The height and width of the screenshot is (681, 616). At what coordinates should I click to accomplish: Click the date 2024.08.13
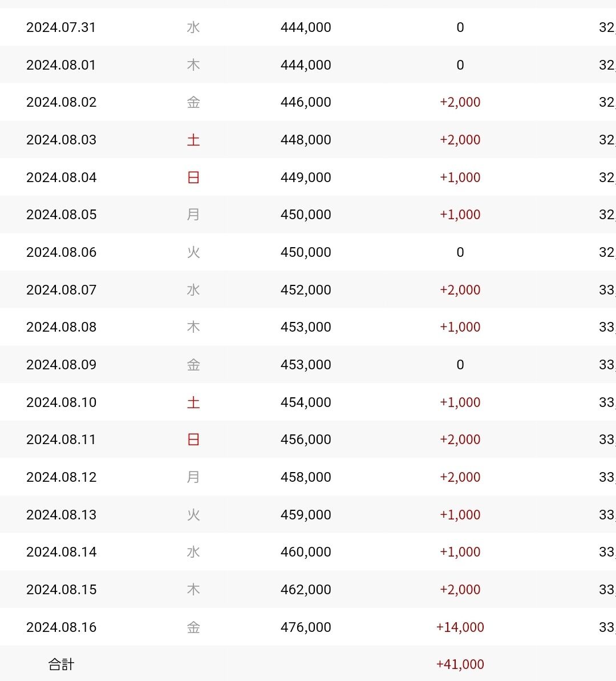[x=62, y=515]
